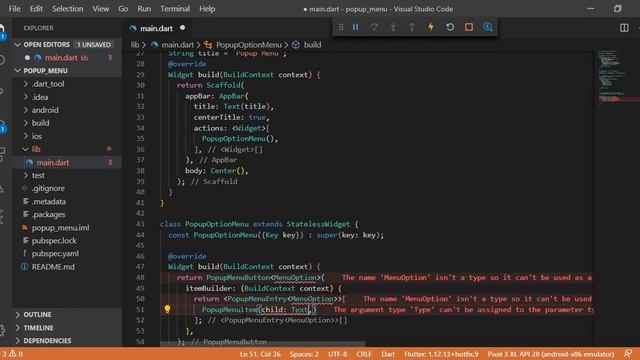Open the Edit menu

36,9
